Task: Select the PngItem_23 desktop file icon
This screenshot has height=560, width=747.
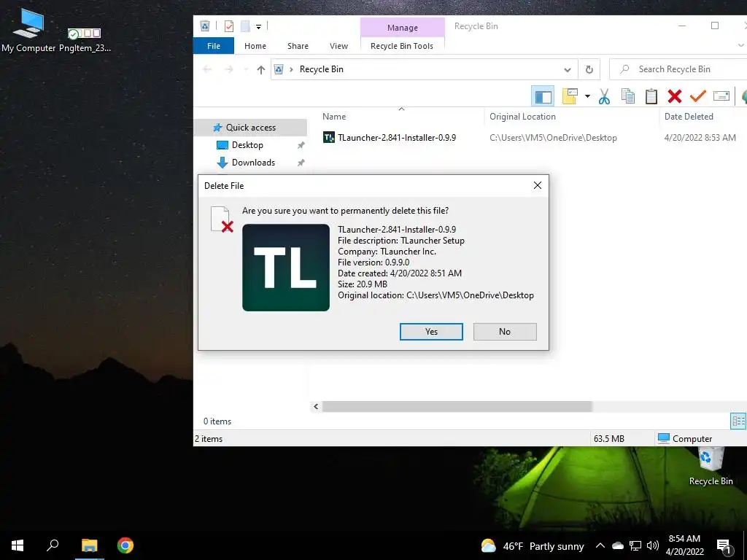Action: point(85,40)
